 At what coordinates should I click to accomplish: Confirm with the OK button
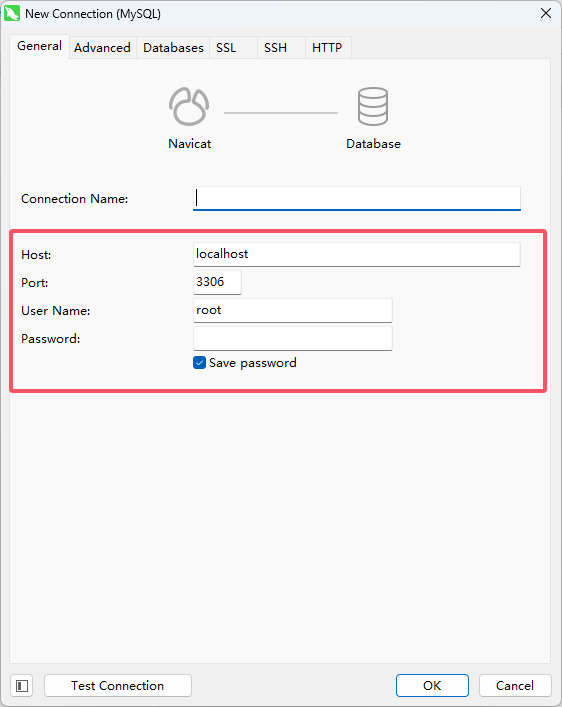[x=432, y=685]
